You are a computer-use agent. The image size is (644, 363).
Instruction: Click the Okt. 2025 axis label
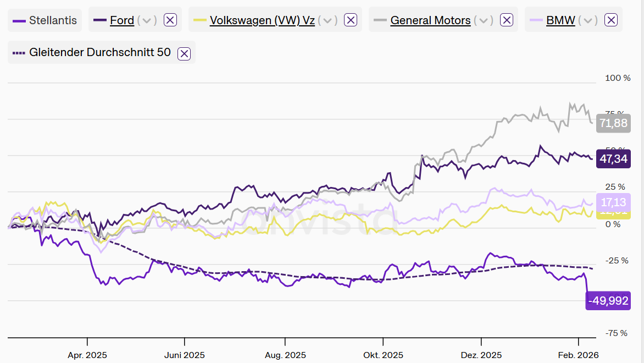click(383, 355)
